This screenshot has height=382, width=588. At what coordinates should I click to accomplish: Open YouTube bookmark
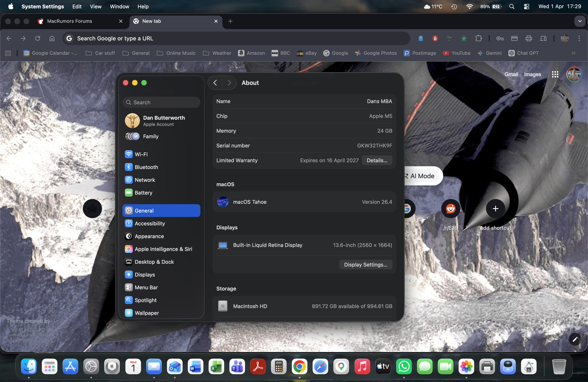point(456,53)
